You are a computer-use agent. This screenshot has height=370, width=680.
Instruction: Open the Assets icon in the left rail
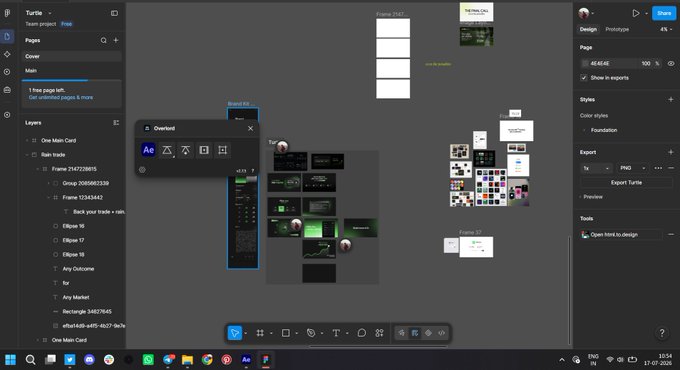point(7,54)
